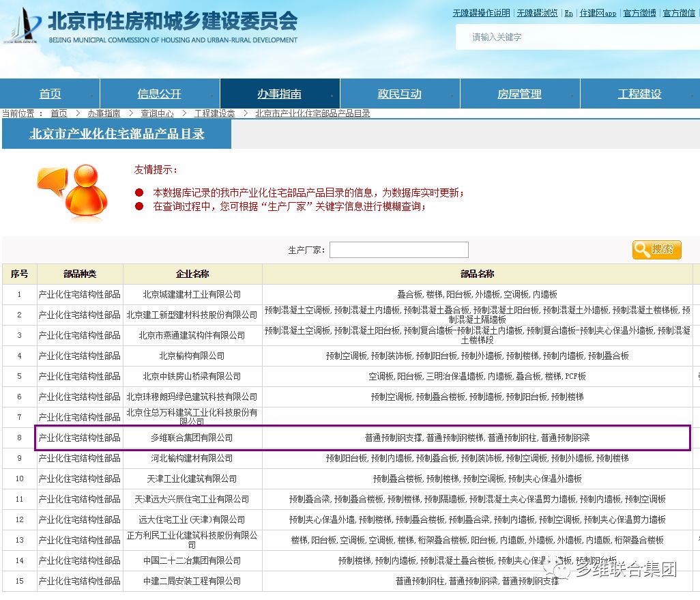
Task: Select company 北京市燕通建筑构件有限公司
Action: tap(192, 335)
